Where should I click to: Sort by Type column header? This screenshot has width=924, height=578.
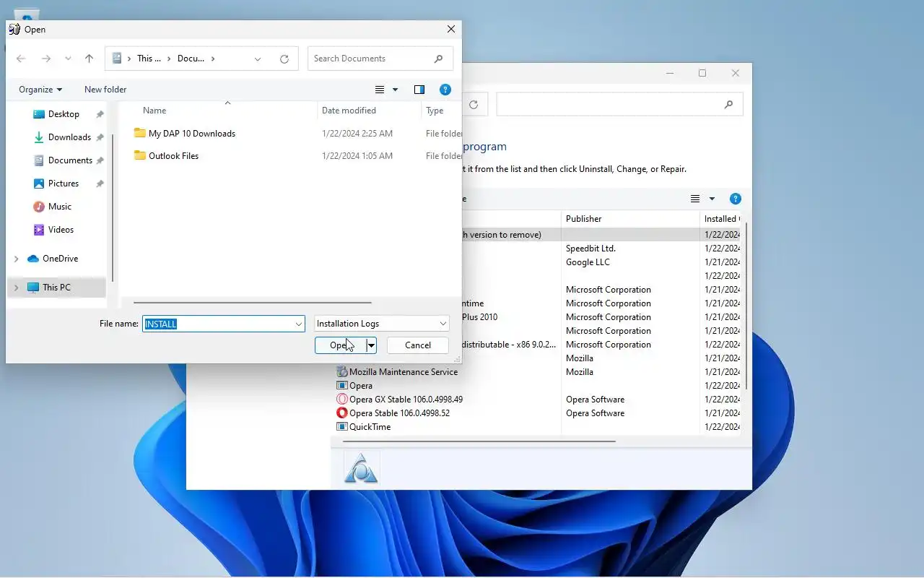click(435, 111)
